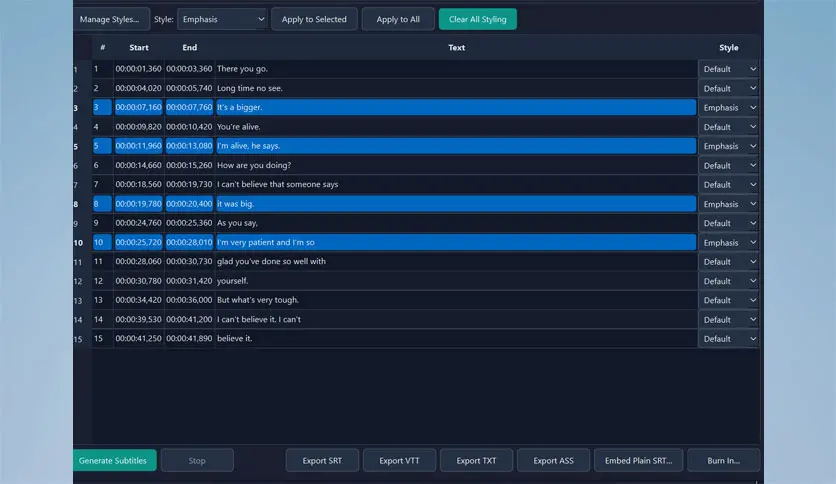Viewport: 836px width, 484px height.
Task: Export subtitles as TXT
Action: point(476,461)
